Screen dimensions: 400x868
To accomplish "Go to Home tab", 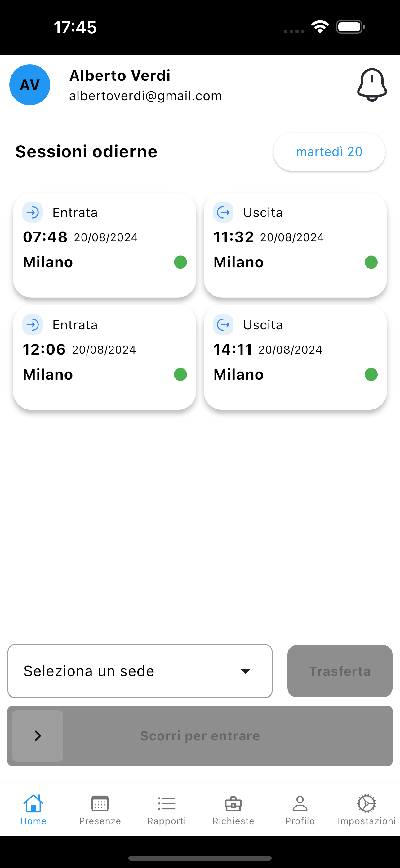I will pos(33,809).
